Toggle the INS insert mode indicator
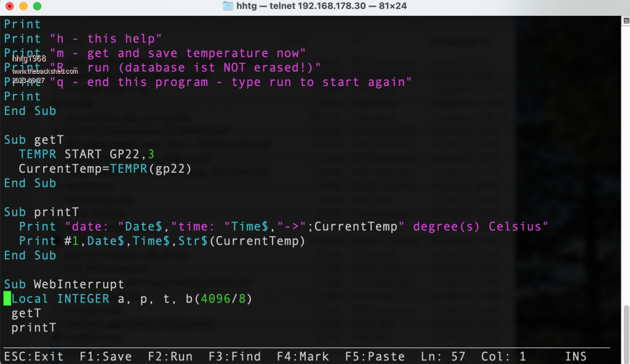The height and width of the screenshot is (364, 630). [x=575, y=357]
